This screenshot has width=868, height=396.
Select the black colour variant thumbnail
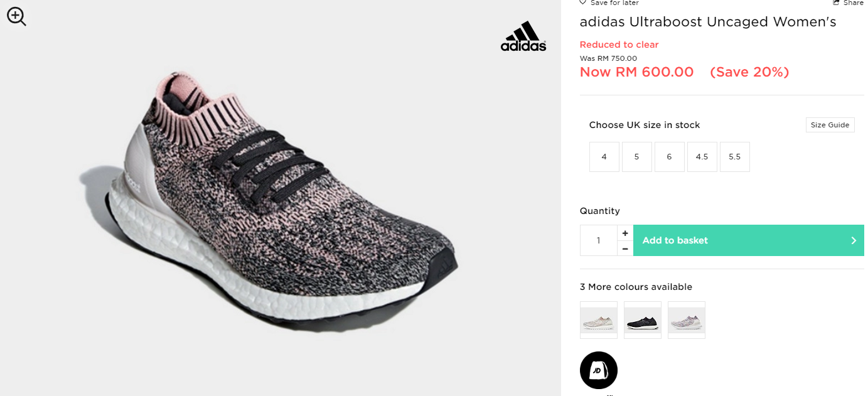point(643,320)
